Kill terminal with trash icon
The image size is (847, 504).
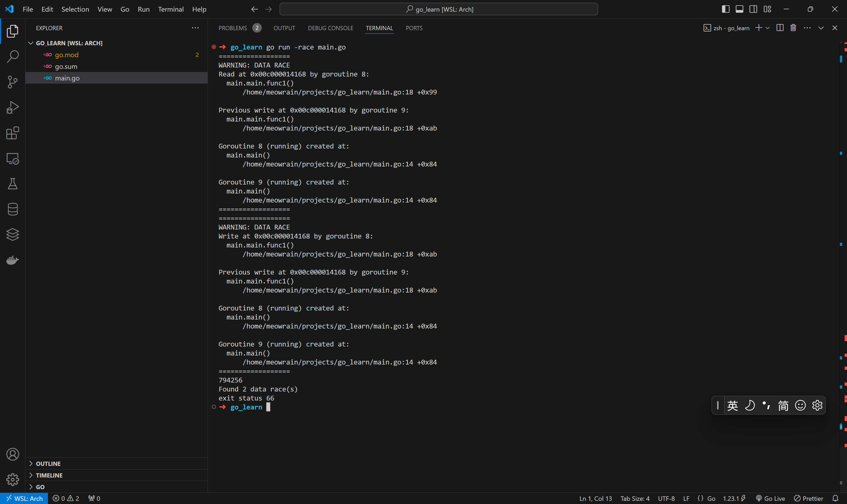(793, 28)
